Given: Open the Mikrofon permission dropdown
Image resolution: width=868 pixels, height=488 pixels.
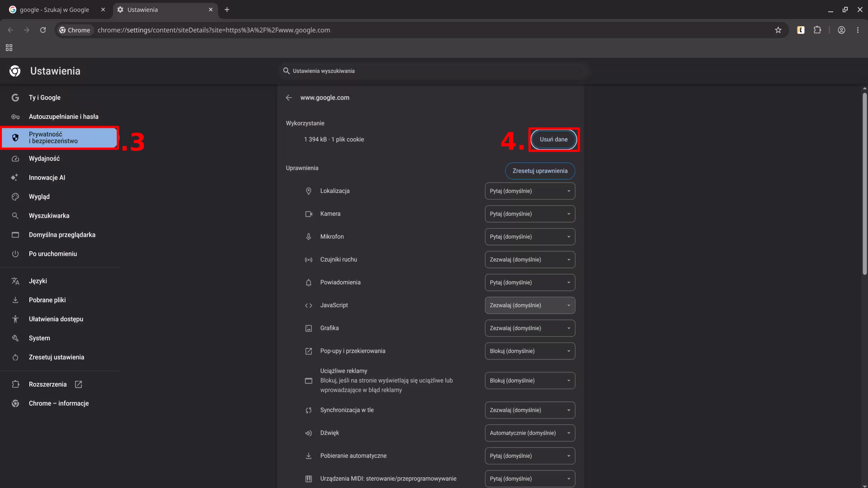Looking at the screenshot, I should coord(530,237).
